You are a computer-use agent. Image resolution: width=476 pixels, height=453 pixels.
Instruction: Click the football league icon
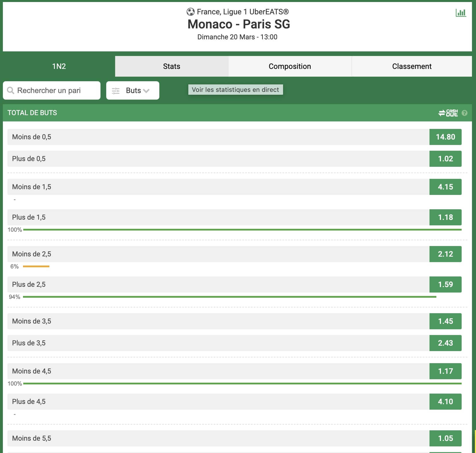190,12
